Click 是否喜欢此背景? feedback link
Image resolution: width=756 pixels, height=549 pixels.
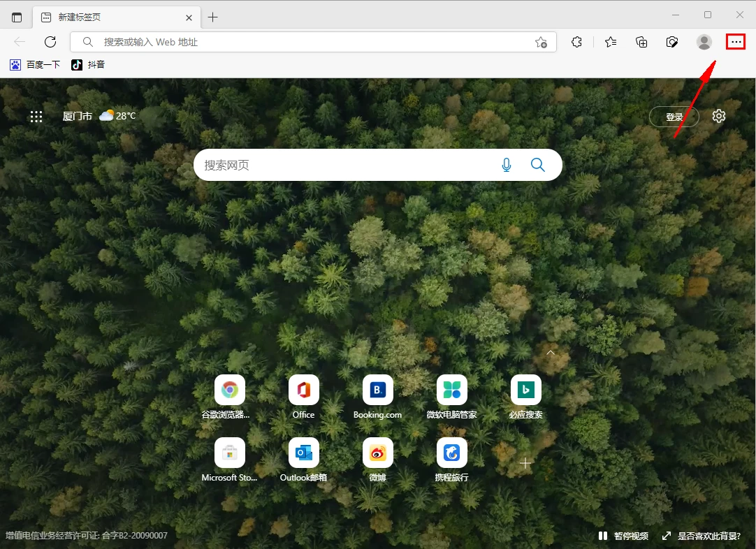(702, 536)
